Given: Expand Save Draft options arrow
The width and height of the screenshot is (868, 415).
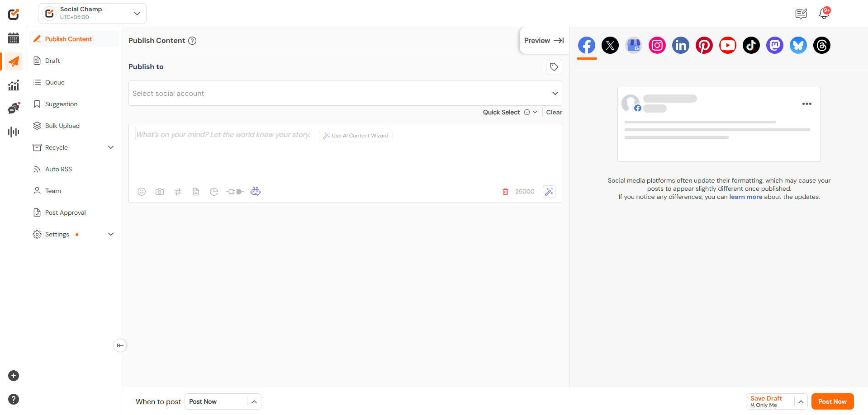Looking at the screenshot, I should point(801,401).
